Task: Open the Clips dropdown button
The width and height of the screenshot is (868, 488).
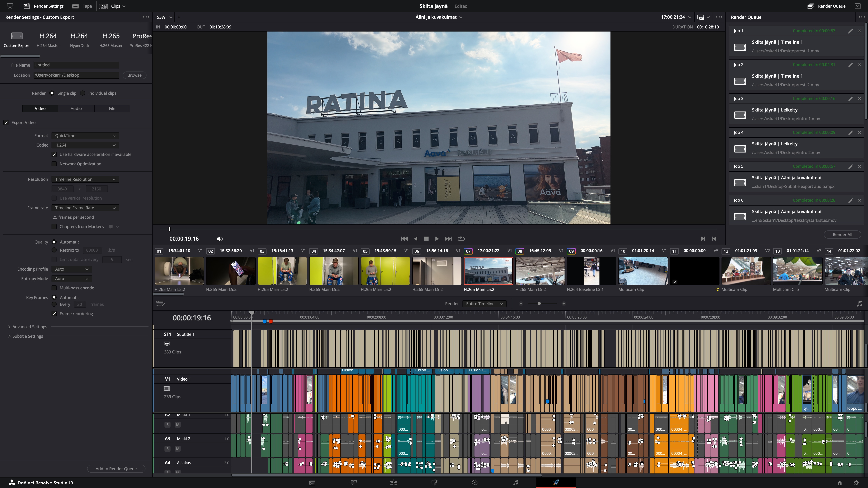Action: (113, 6)
